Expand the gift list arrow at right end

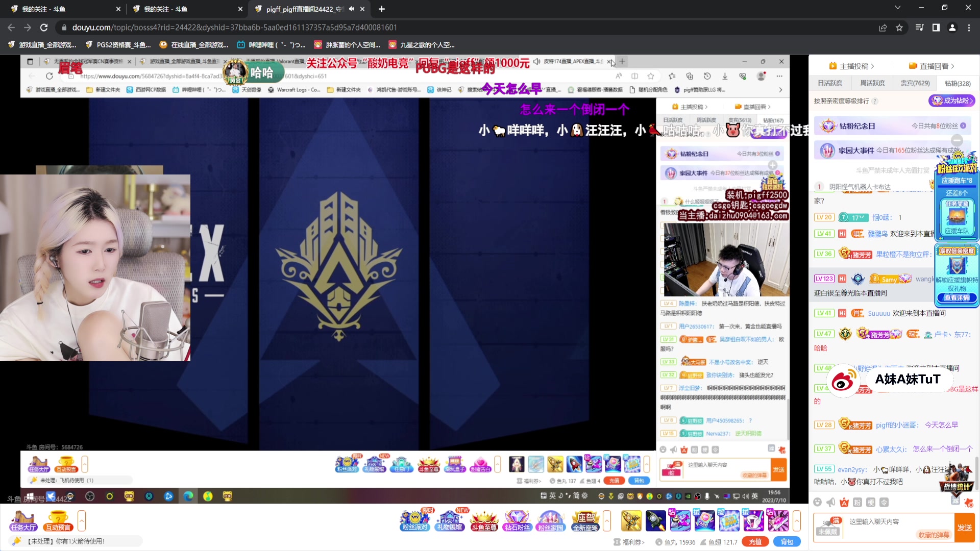(x=797, y=521)
